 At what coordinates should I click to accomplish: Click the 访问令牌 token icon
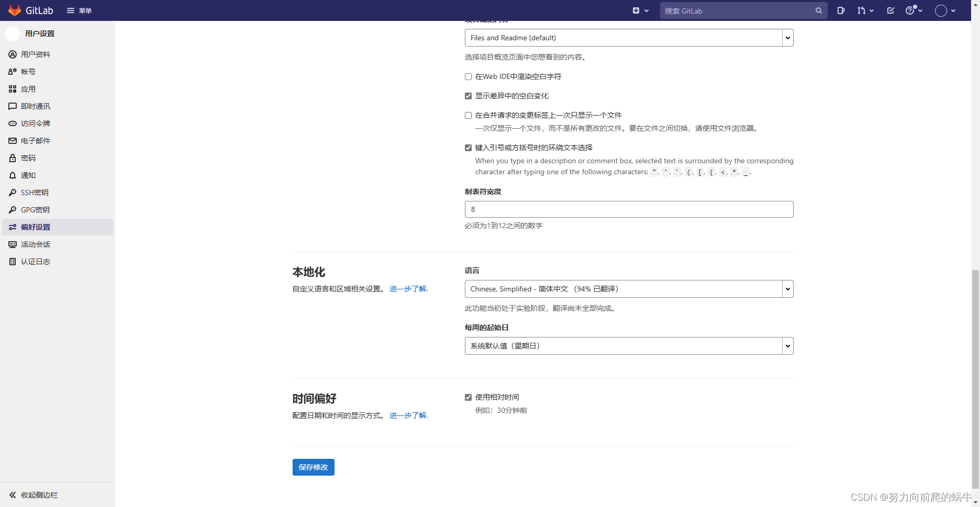coord(13,123)
